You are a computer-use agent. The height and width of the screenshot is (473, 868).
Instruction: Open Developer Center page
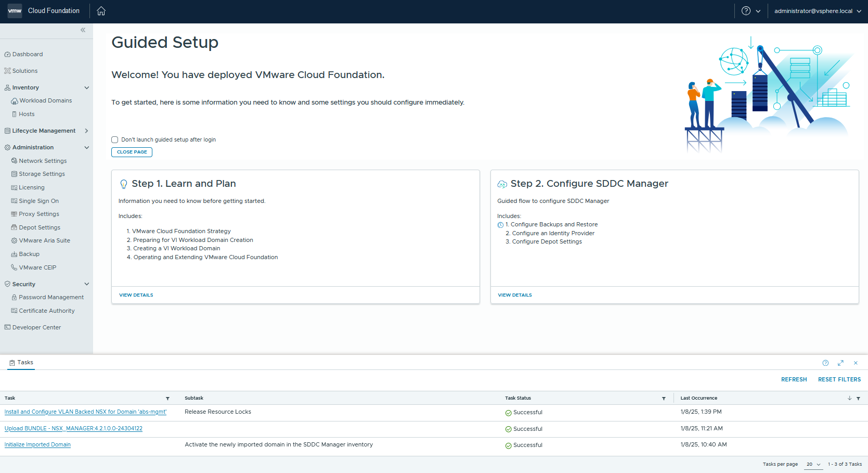pyautogui.click(x=36, y=328)
